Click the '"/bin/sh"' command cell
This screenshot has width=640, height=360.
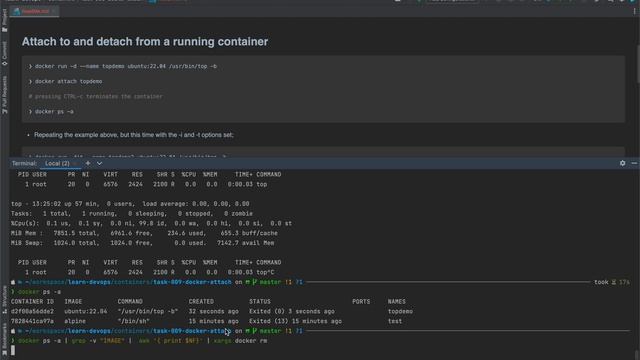pyautogui.click(x=133, y=321)
